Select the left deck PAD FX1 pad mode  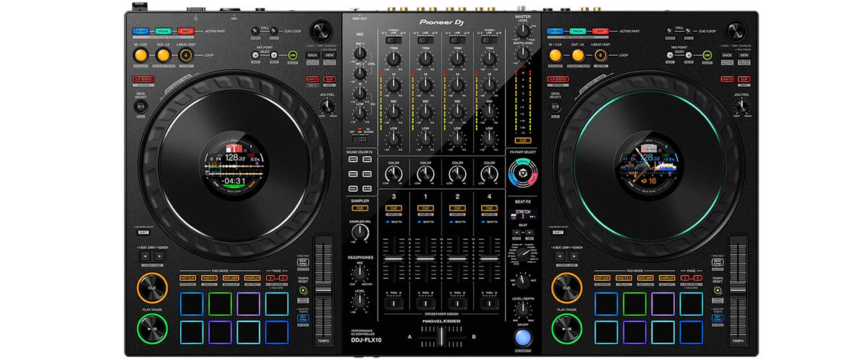pos(210,278)
